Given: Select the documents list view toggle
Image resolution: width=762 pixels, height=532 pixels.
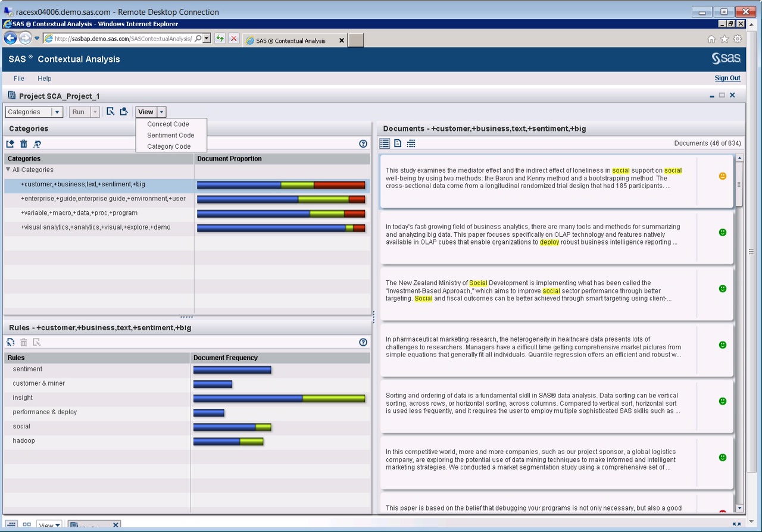Looking at the screenshot, I should 385,143.
